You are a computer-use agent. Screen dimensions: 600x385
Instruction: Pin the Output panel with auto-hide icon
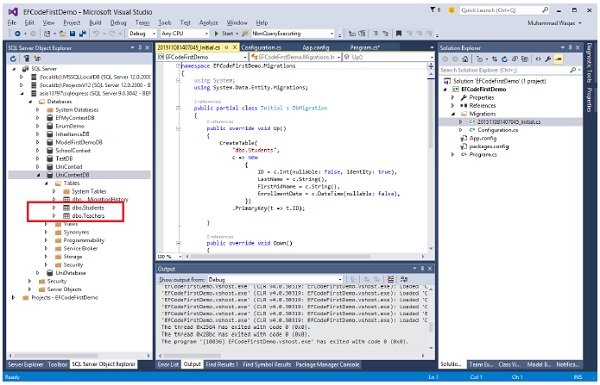click(422, 269)
